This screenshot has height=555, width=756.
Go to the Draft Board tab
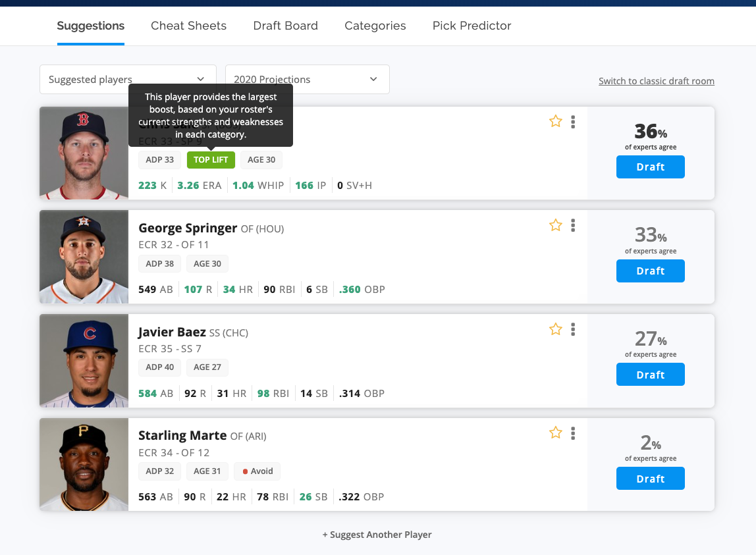click(285, 26)
